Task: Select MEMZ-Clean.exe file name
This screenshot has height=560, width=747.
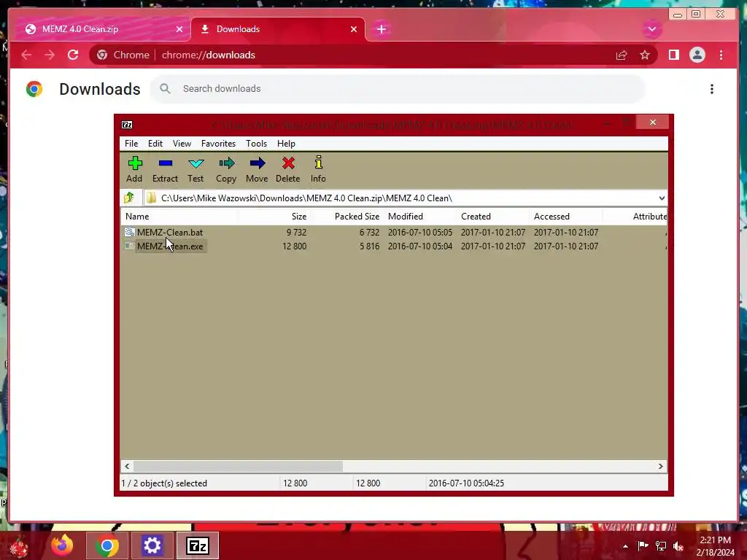Action: (170, 246)
